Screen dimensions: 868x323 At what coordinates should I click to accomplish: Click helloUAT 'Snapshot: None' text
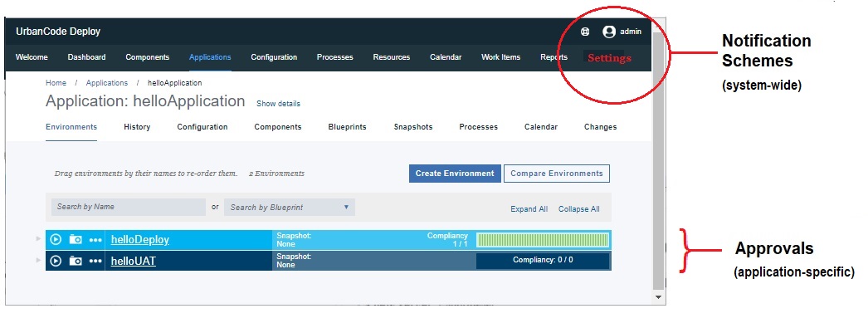pyautogui.click(x=294, y=261)
